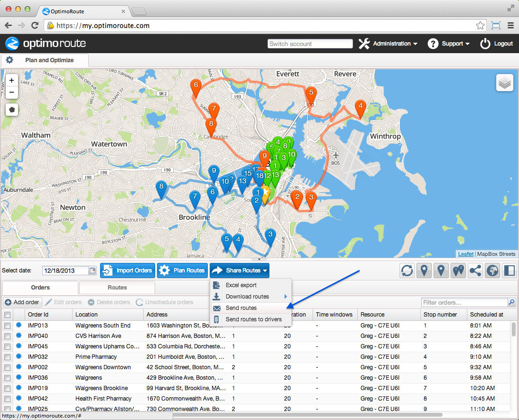The height and width of the screenshot is (420, 519).
Task: Click the Prime Pharmacy location cell
Action: pyautogui.click(x=96, y=357)
